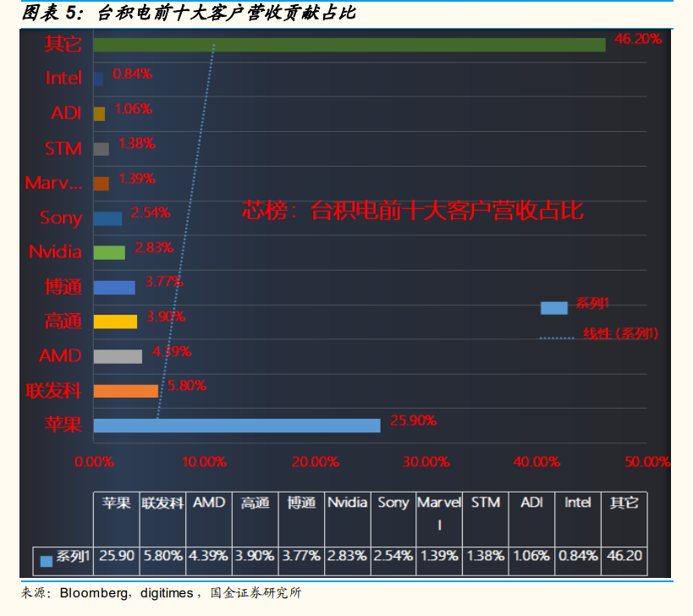Click the 2.54% data label beside the Sony bar

point(151,213)
